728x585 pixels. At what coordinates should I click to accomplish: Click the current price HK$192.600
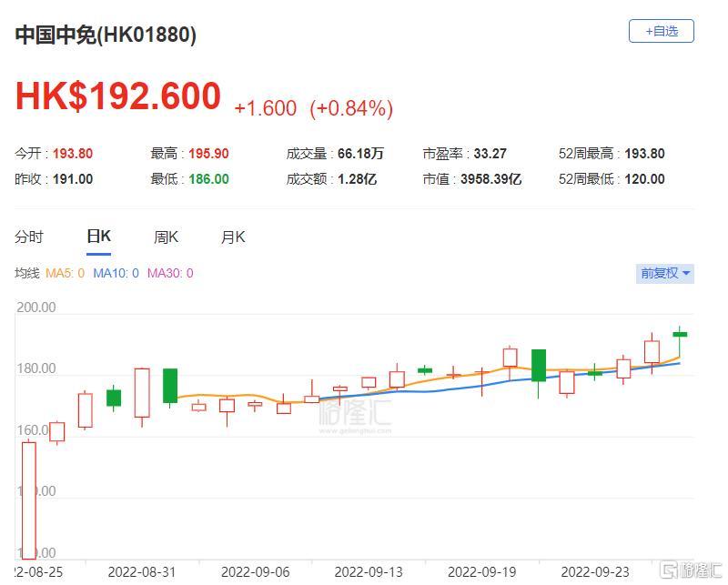click(x=117, y=96)
